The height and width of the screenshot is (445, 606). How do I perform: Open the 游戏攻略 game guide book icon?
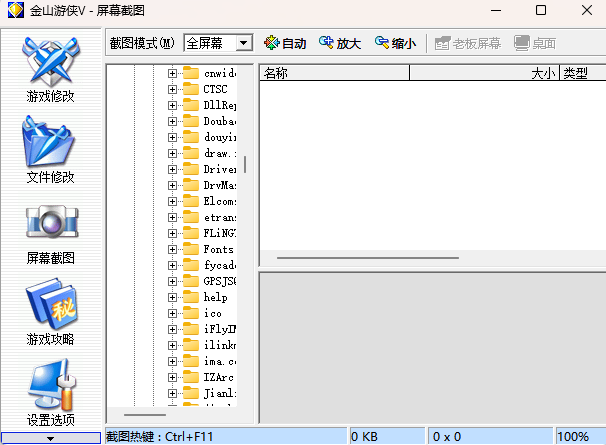pyautogui.click(x=50, y=310)
